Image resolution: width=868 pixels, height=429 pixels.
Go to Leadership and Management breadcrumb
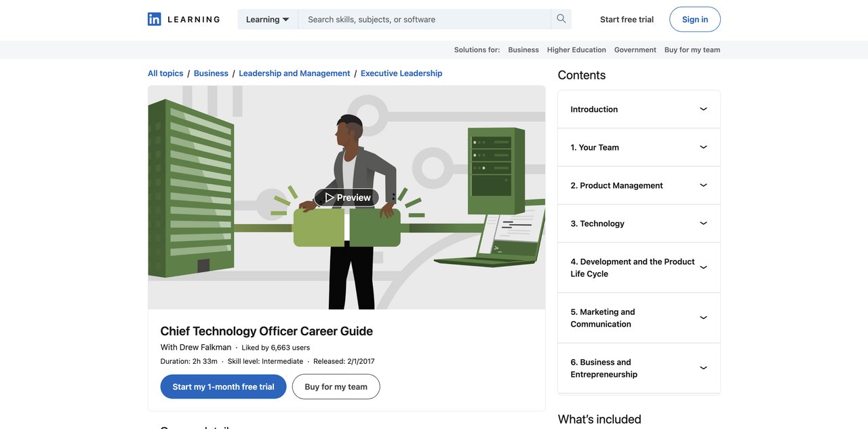(x=294, y=73)
